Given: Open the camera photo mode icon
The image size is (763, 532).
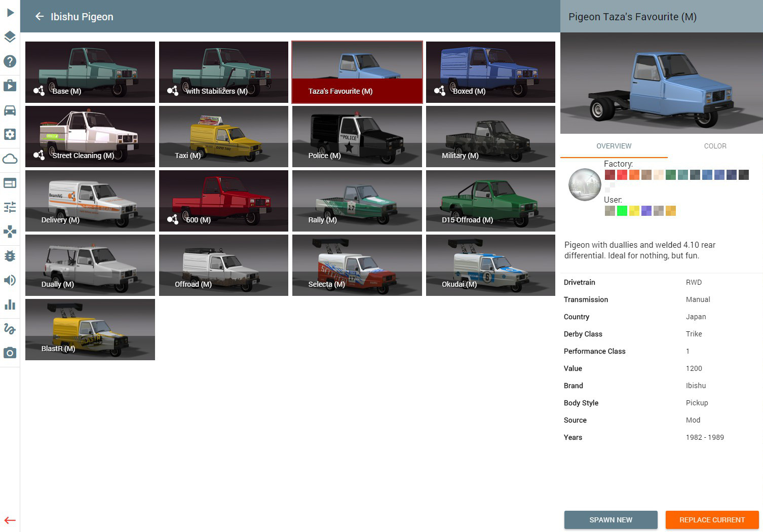Looking at the screenshot, I should click(x=10, y=353).
